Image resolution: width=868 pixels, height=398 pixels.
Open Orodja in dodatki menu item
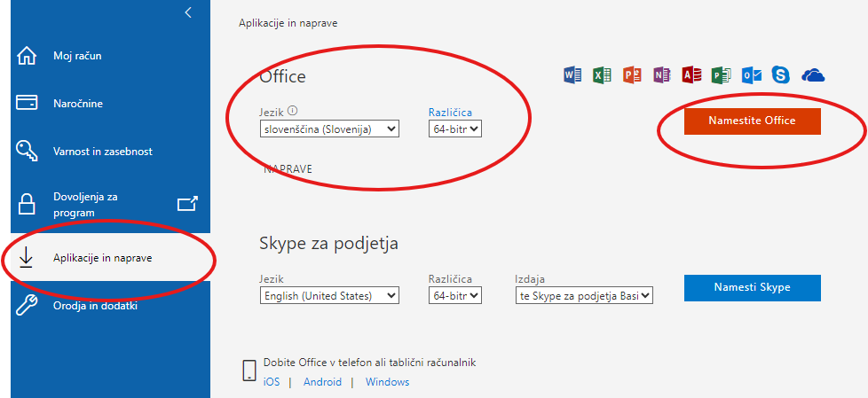pos(95,306)
